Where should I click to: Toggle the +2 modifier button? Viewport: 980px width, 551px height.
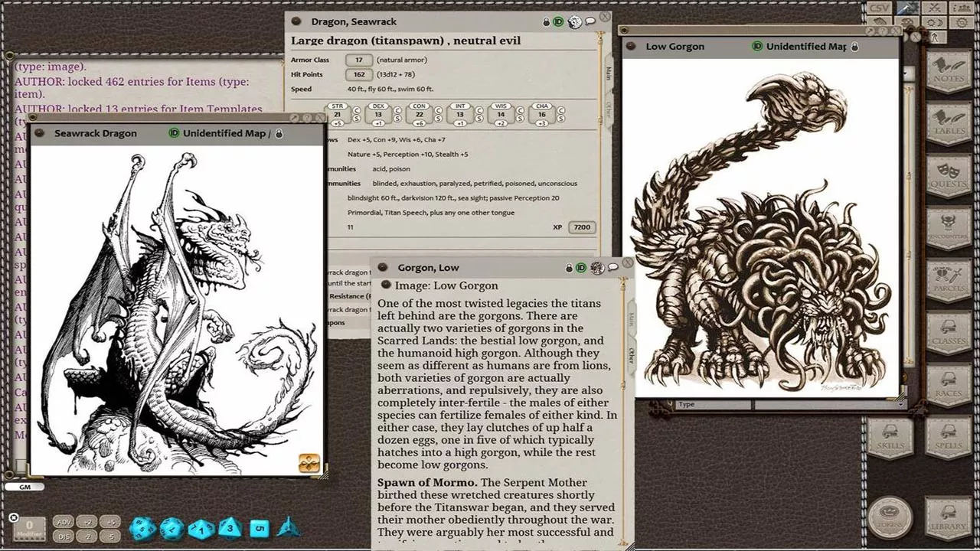tap(88, 522)
